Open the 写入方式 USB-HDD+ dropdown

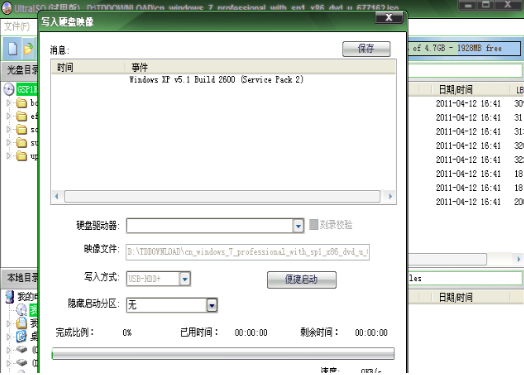tap(185, 279)
